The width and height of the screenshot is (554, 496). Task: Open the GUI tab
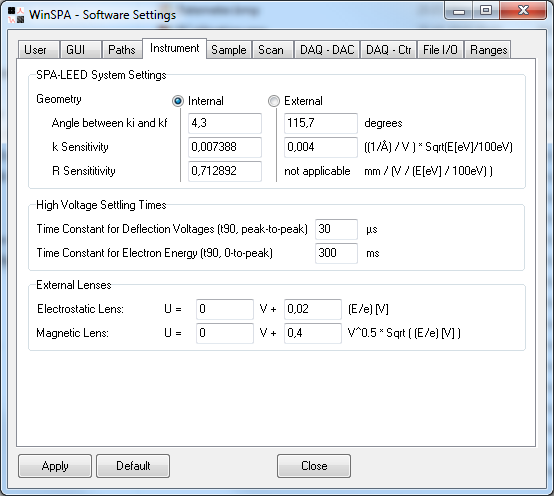tap(80, 49)
